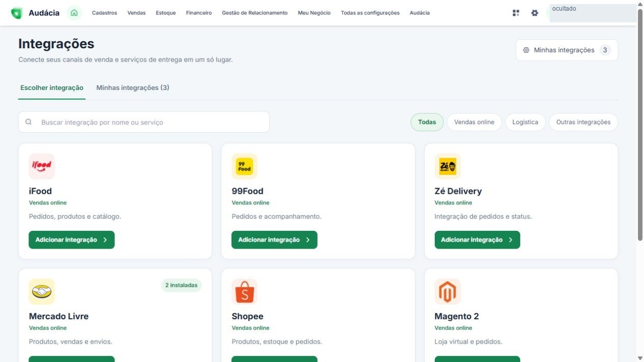Click the iFood logo icon
644x362 pixels.
42,166
